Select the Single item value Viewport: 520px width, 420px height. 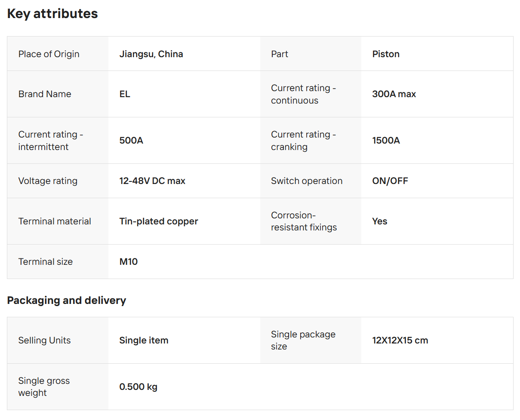tap(144, 340)
